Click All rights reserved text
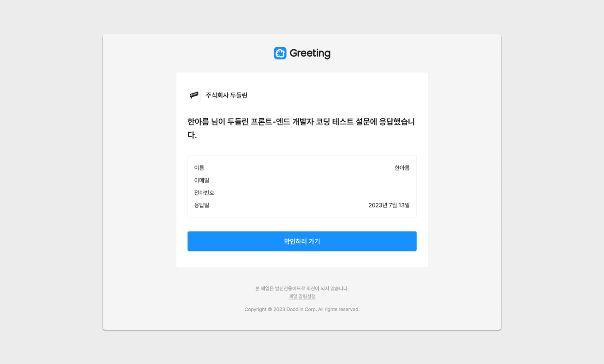This screenshot has height=364, width=604. click(338, 309)
